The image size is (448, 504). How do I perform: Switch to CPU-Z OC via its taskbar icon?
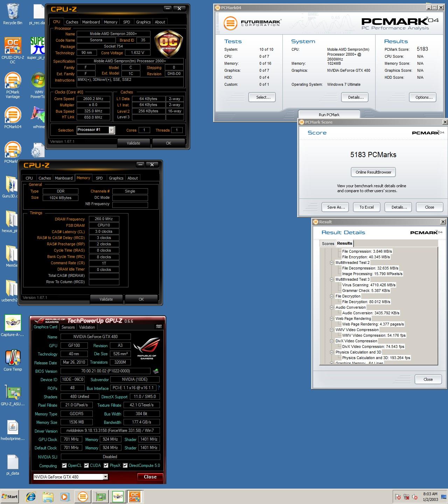click(x=135, y=496)
